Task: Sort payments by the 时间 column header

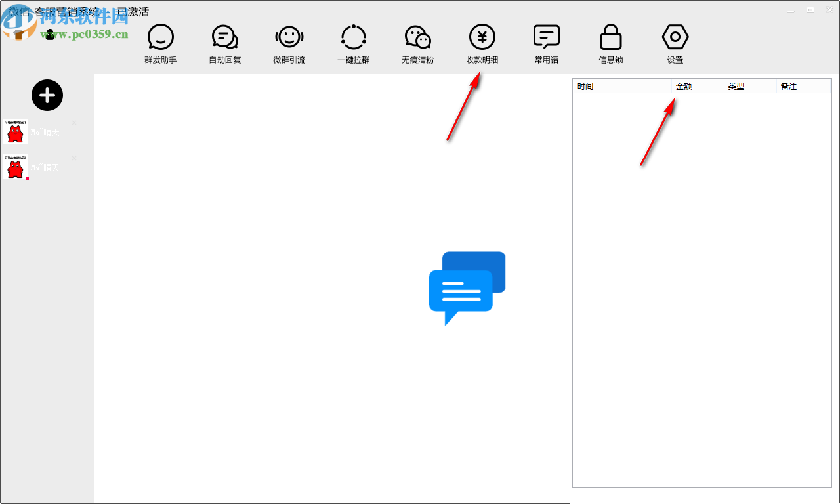Action: click(622, 86)
